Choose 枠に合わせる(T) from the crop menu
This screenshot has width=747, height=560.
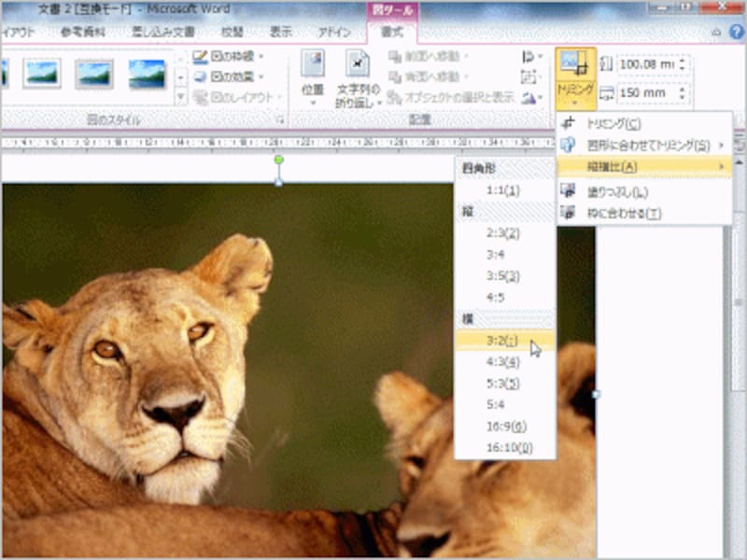644,213
